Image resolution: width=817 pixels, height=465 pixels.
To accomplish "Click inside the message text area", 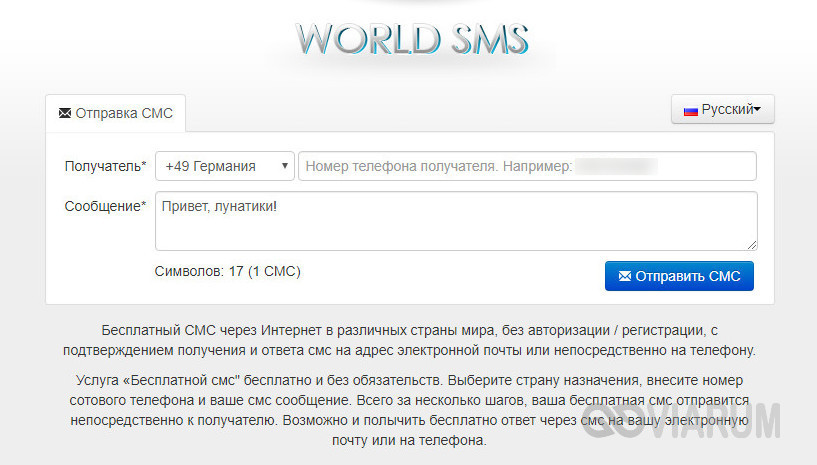I will [456, 221].
